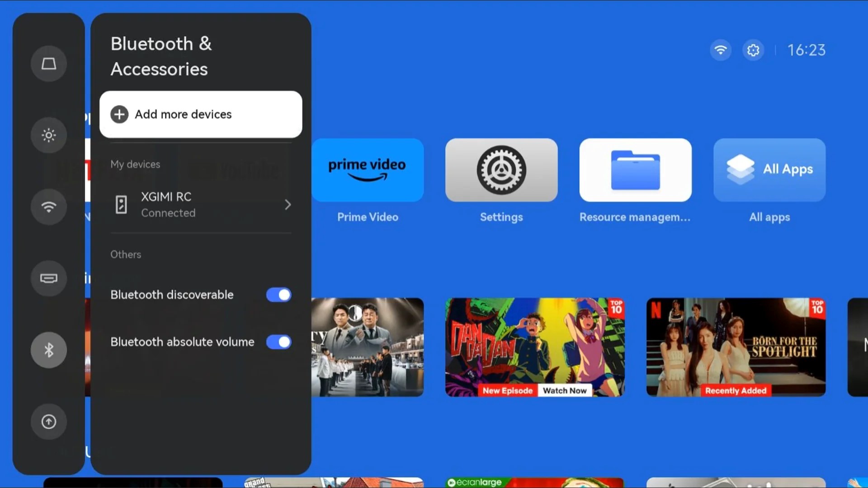The image size is (868, 488).
Task: Open the All Apps tile
Action: (769, 170)
